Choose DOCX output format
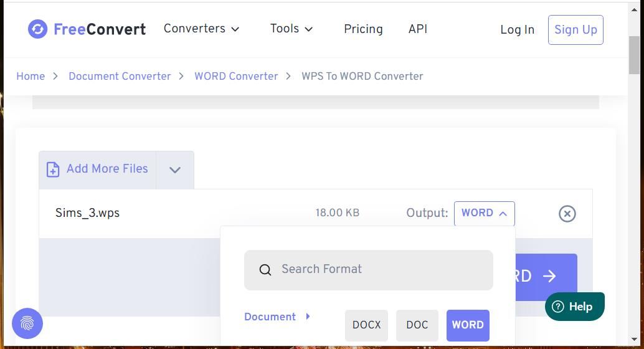 366,325
